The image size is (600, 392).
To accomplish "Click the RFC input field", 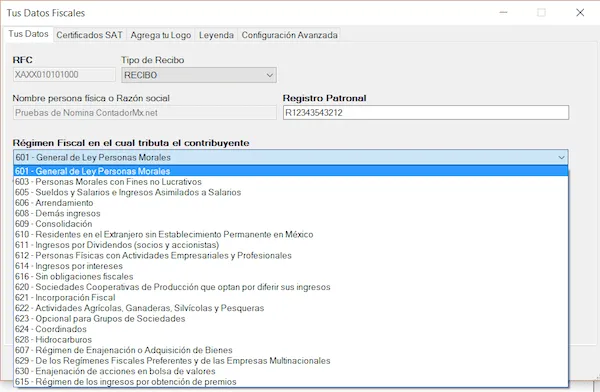I will coord(64,75).
